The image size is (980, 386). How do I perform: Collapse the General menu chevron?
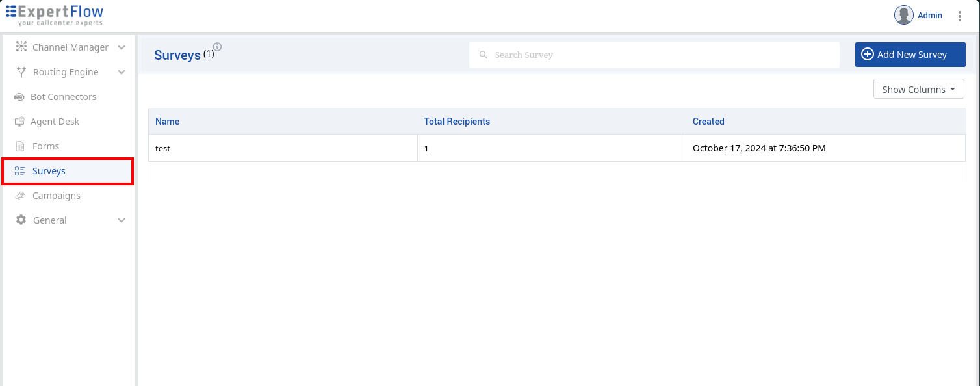coord(121,220)
